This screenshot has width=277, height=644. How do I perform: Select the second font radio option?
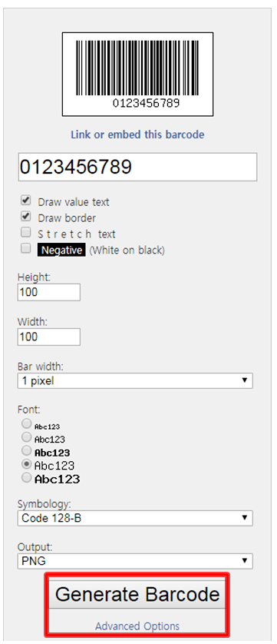click(27, 437)
